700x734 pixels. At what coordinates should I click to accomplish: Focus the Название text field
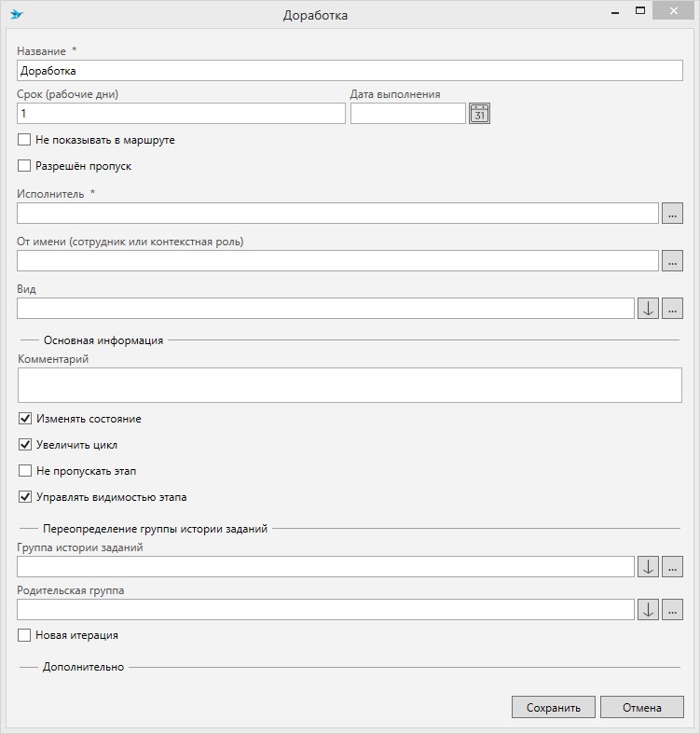pyautogui.click(x=350, y=70)
